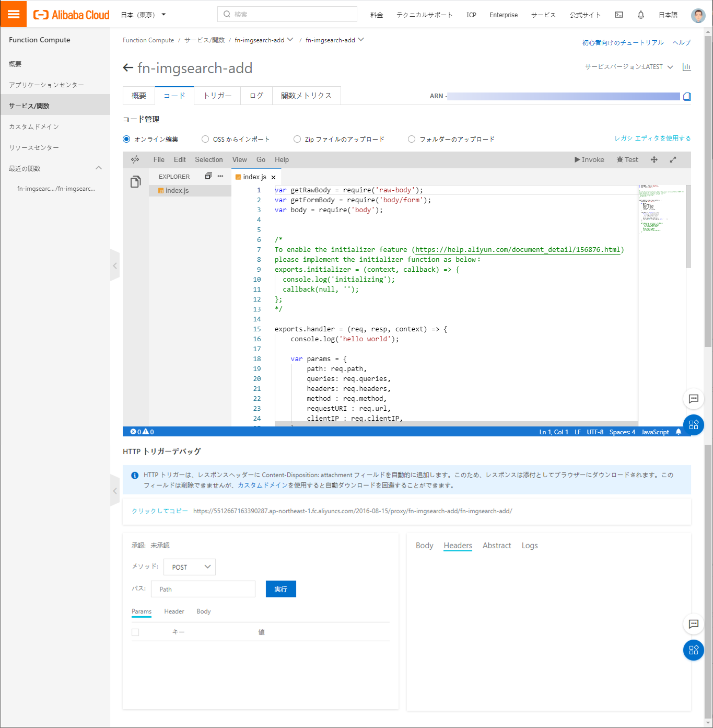Image resolution: width=713 pixels, height=728 pixels.
Task: Open the Explorer files icon in editor
Action: point(136,181)
